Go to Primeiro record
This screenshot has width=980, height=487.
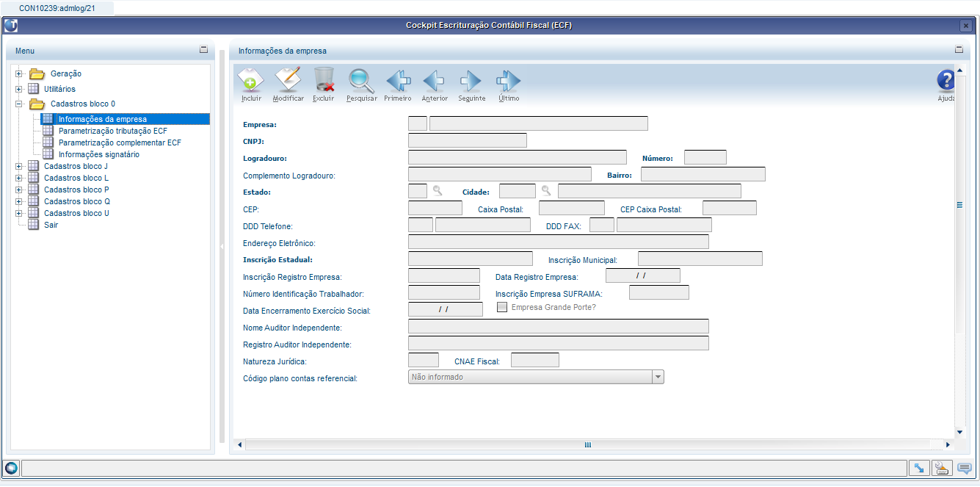(398, 80)
